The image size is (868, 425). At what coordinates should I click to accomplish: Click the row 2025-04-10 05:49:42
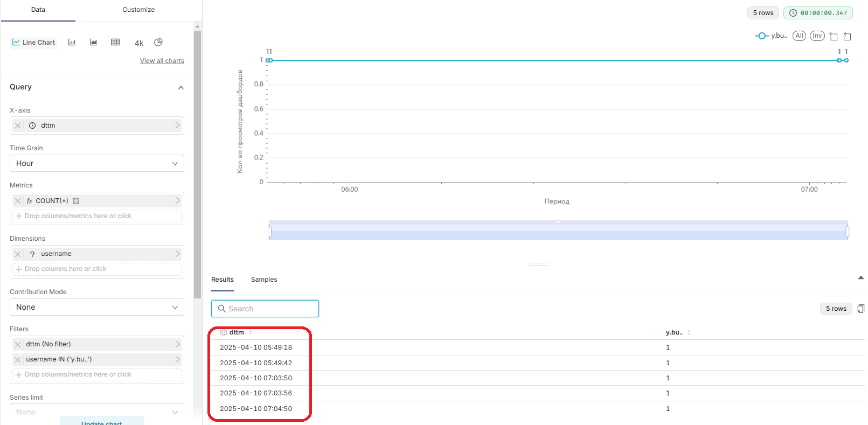(x=538, y=363)
